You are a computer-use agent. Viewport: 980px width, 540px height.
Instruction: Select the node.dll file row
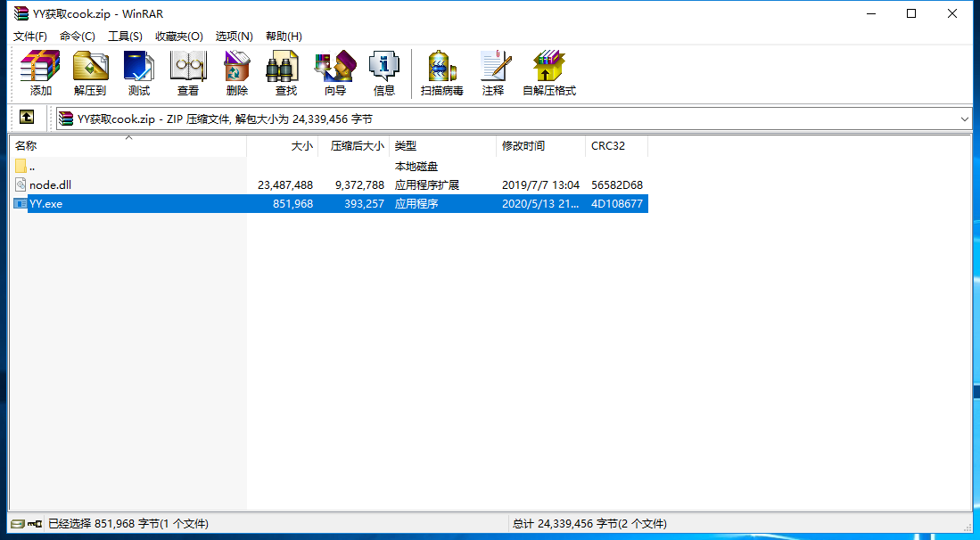click(x=50, y=185)
